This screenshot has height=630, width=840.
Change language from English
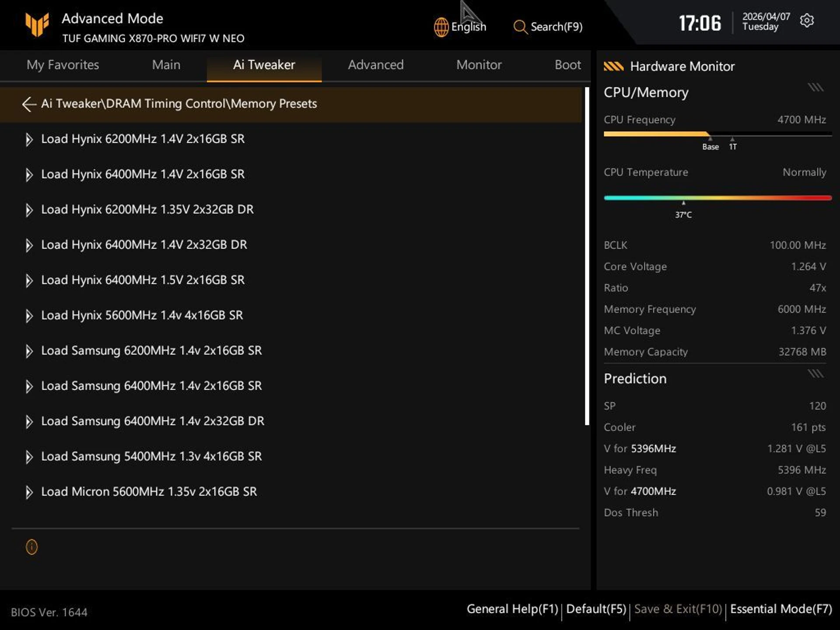pos(469,27)
